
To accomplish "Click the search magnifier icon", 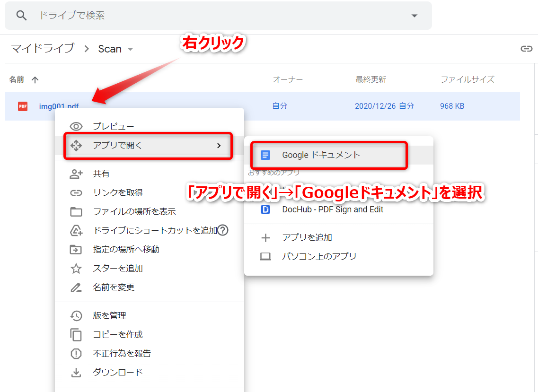I will 21,16.
